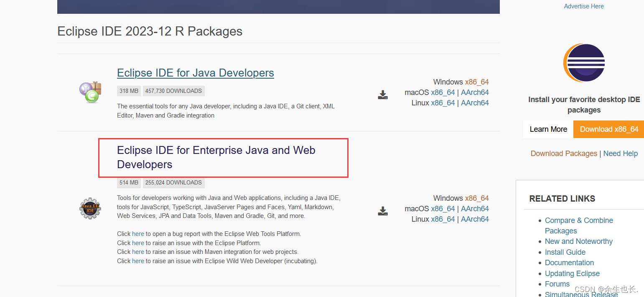Viewport: 644px width, 297px height.
Task: Download Windows x86_64 for Java Developers
Action: tap(477, 82)
